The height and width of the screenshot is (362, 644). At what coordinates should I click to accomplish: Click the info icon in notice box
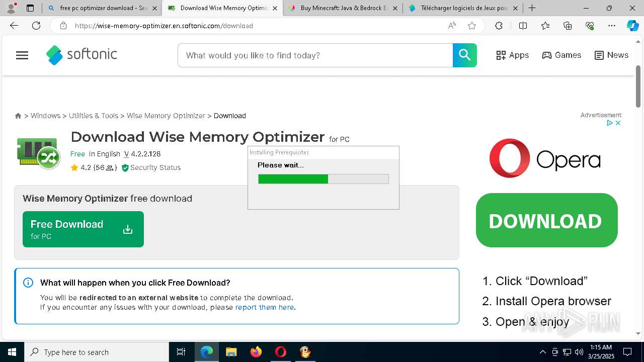28,283
